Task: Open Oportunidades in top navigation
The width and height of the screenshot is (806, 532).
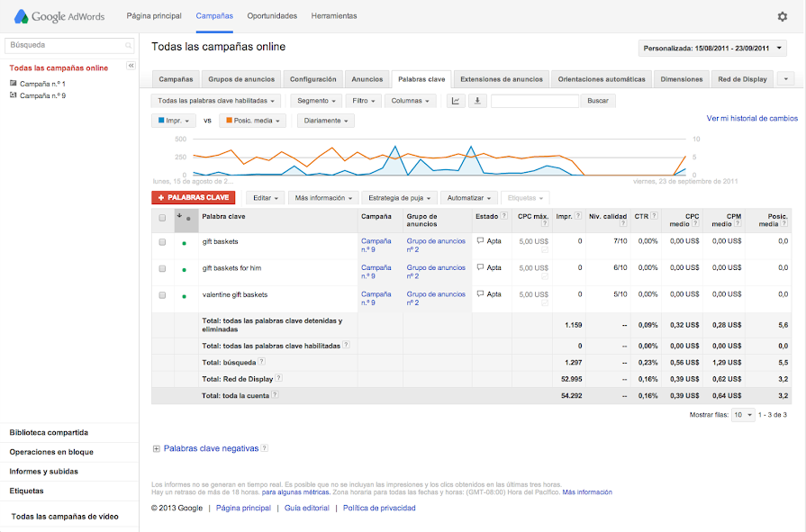Action: [x=272, y=16]
